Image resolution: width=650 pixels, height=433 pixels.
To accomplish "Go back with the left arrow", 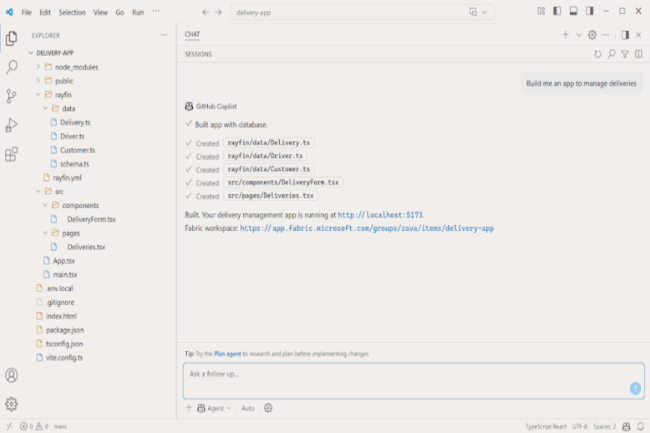I will pos(206,12).
